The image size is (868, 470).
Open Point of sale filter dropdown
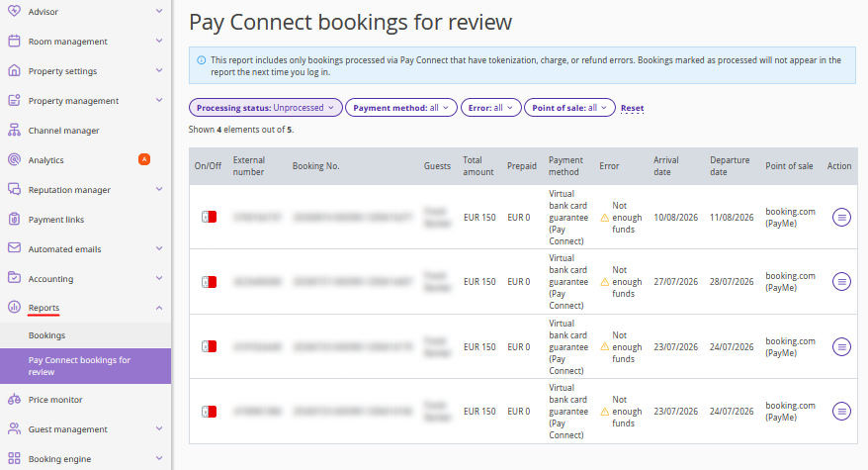[x=569, y=108]
